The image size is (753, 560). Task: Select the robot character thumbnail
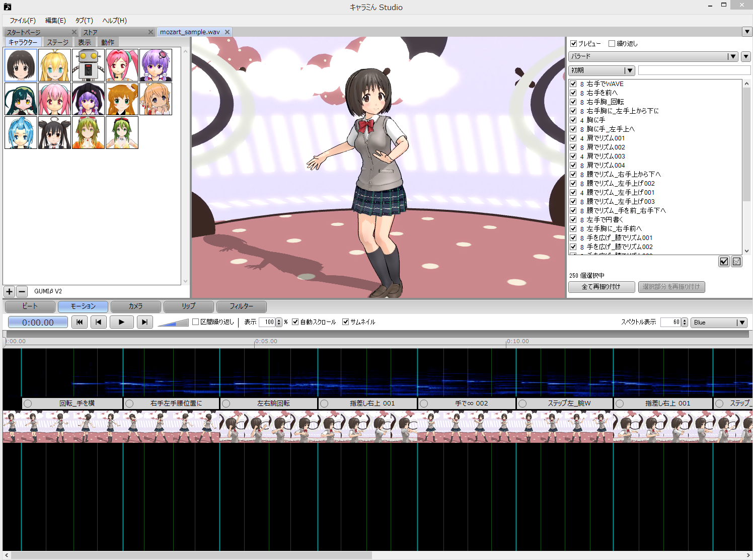(x=88, y=65)
